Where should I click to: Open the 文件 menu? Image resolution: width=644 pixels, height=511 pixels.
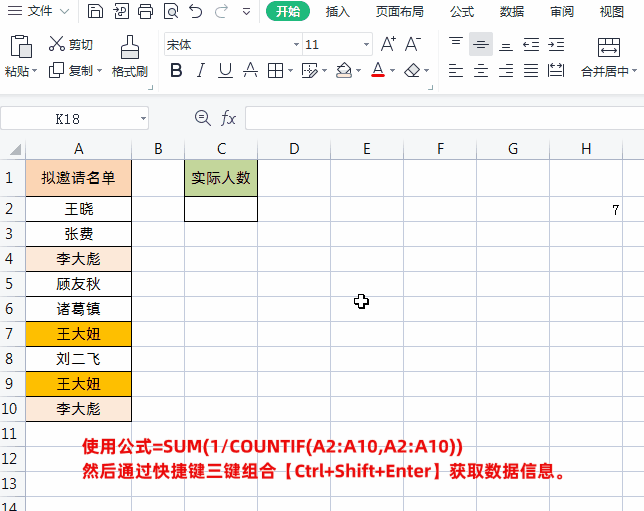[40, 11]
